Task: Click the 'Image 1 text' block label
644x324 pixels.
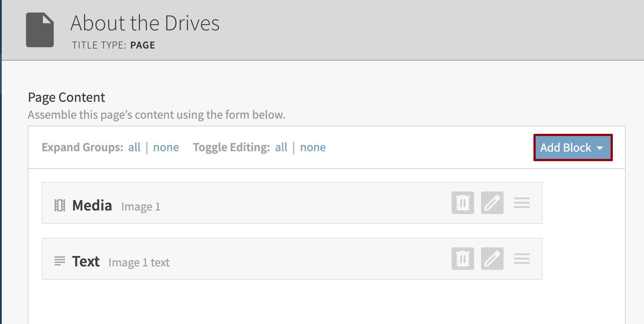Action: point(139,263)
